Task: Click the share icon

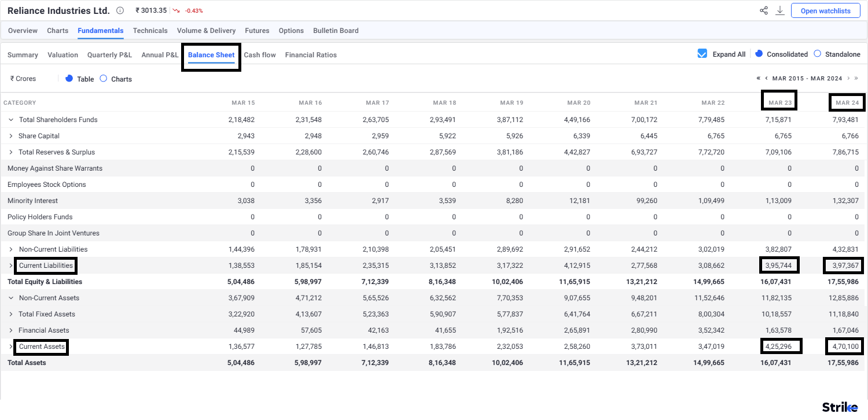Action: [764, 10]
